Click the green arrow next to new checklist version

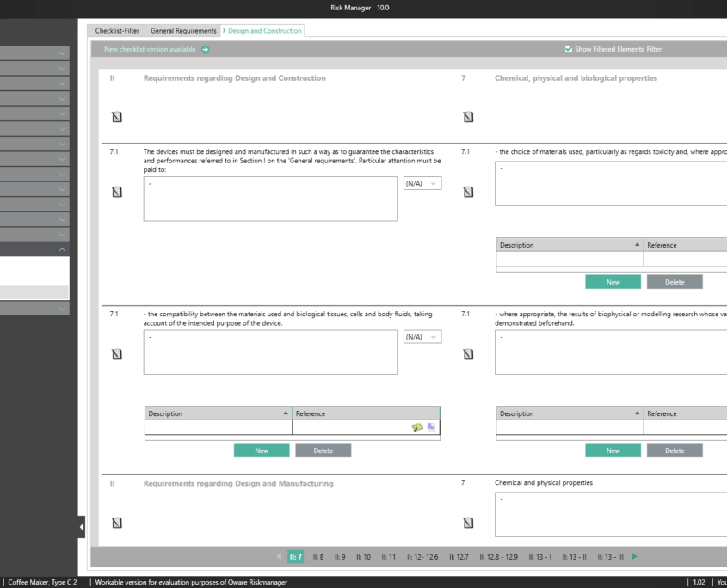[206, 49]
